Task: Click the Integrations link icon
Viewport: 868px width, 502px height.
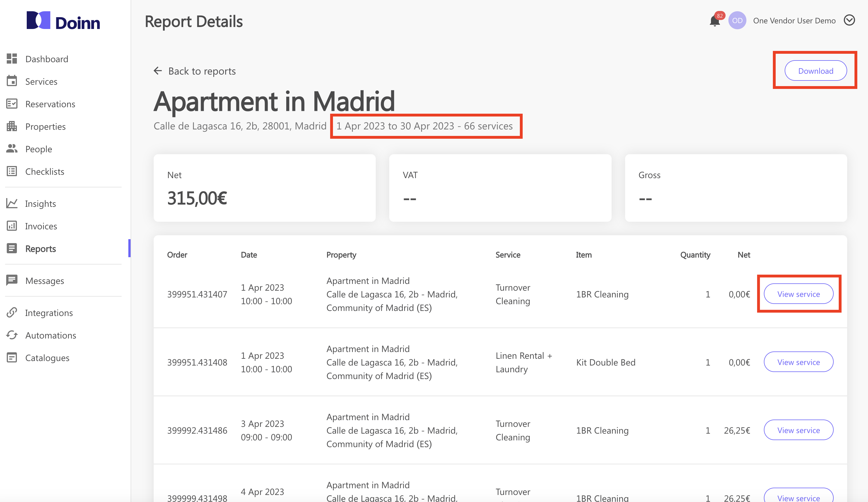Action: click(12, 313)
